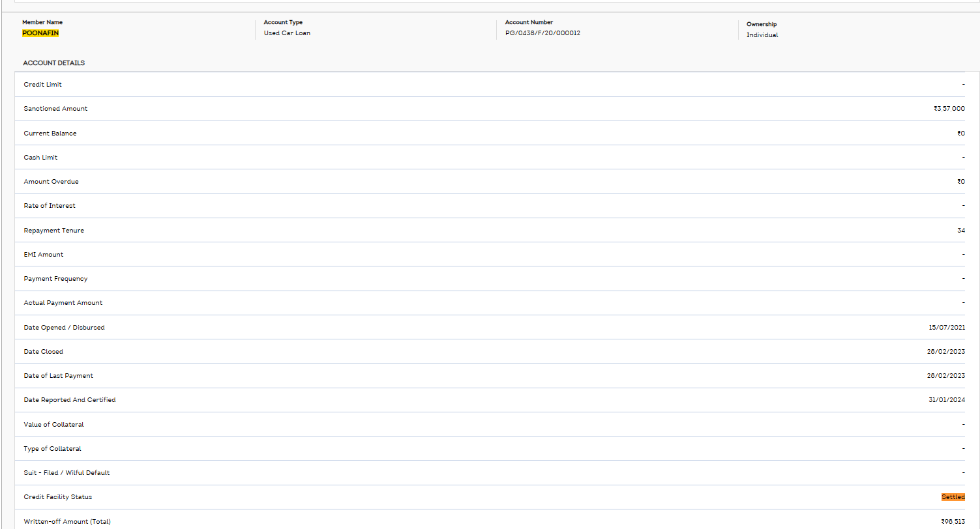The height and width of the screenshot is (529, 980).
Task: Select the Rate of Interest label
Action: (50, 206)
